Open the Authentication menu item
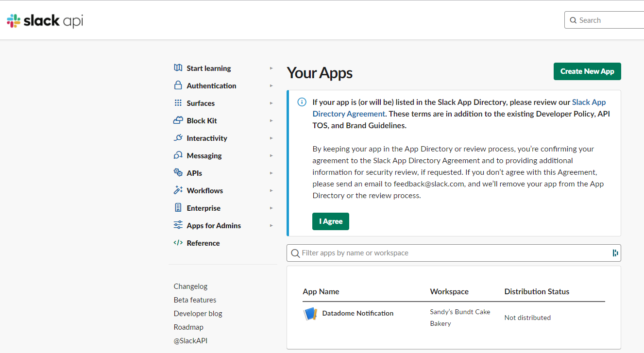 coord(211,86)
